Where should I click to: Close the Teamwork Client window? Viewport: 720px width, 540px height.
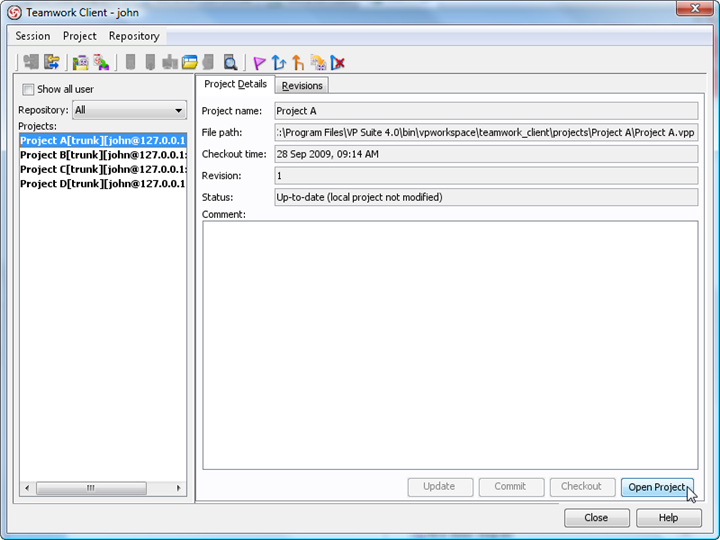pyautogui.click(x=694, y=8)
